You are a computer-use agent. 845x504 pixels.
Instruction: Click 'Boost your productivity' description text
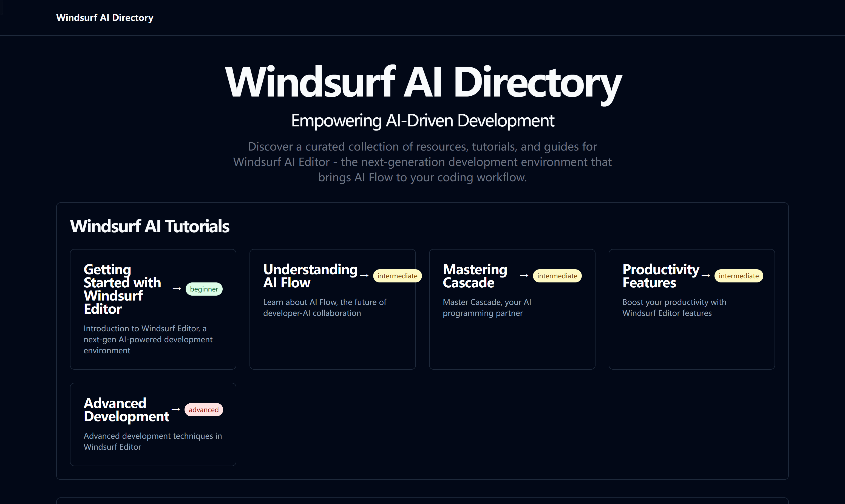674,307
